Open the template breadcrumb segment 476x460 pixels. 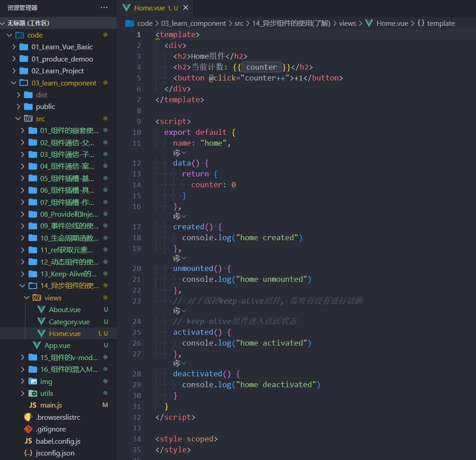coord(441,24)
